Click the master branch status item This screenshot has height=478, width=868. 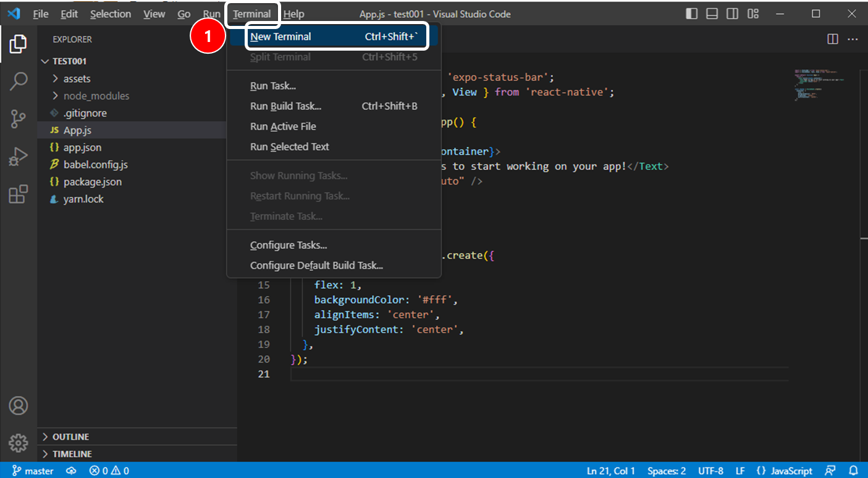click(33, 471)
